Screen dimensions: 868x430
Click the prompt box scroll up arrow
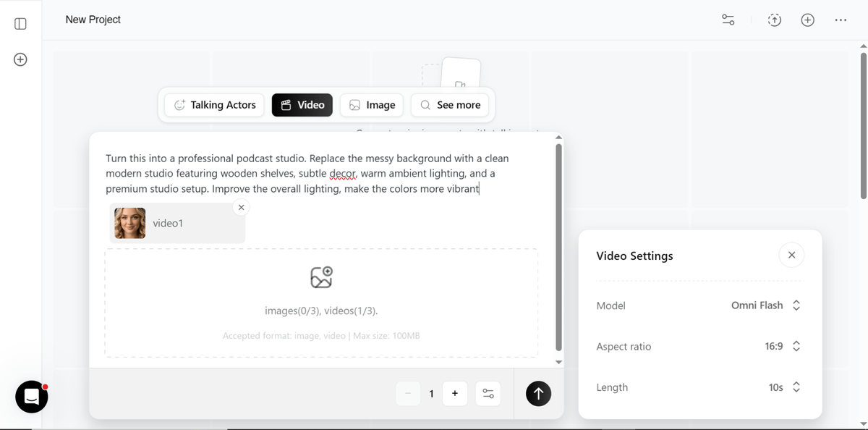[558, 137]
